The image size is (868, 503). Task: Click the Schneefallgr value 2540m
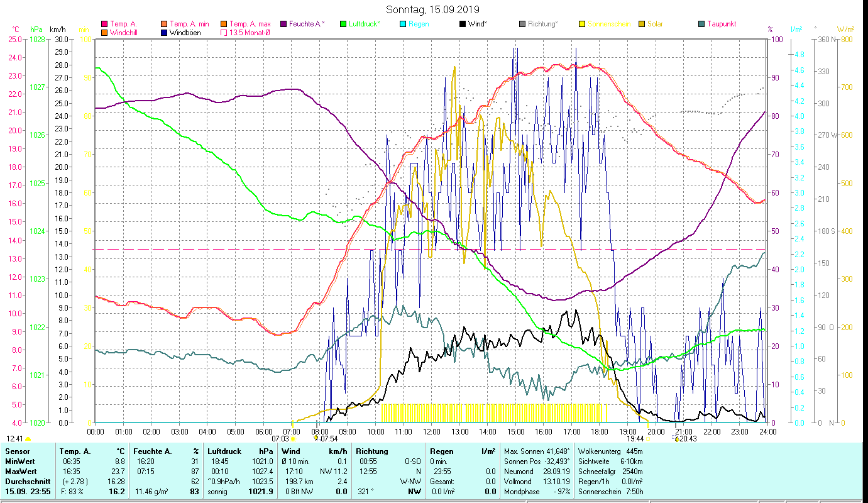coord(633,471)
